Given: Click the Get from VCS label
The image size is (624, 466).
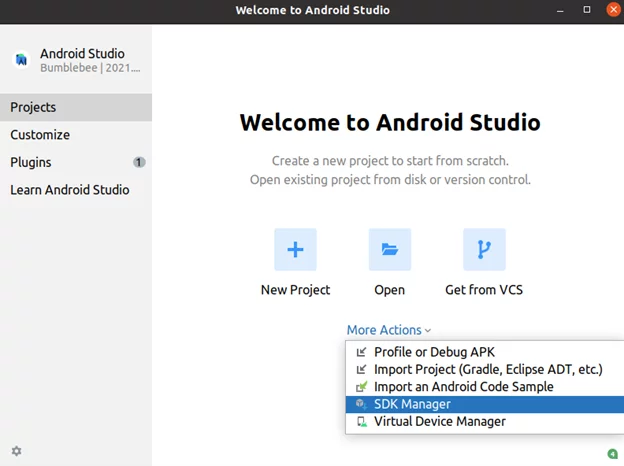Looking at the screenshot, I should pyautogui.click(x=484, y=290).
